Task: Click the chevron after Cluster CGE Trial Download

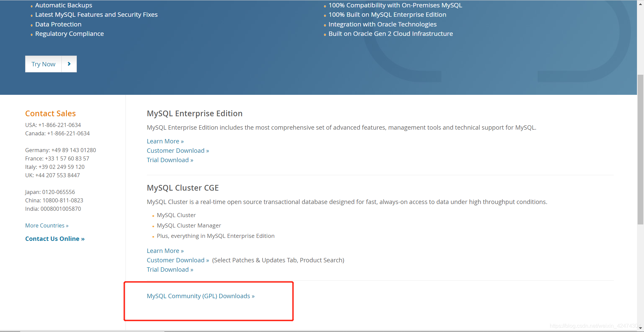Action: (191, 269)
